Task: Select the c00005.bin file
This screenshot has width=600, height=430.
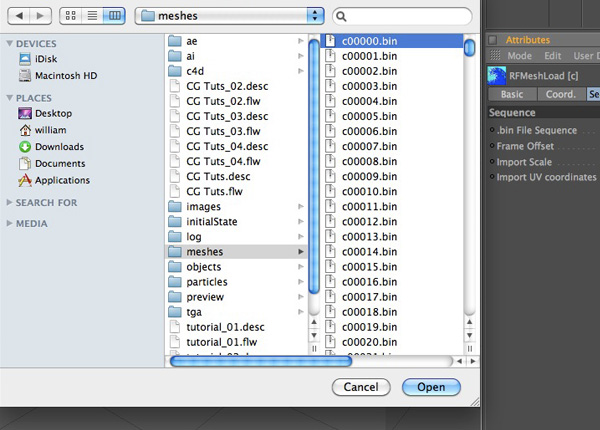Action: [392, 116]
